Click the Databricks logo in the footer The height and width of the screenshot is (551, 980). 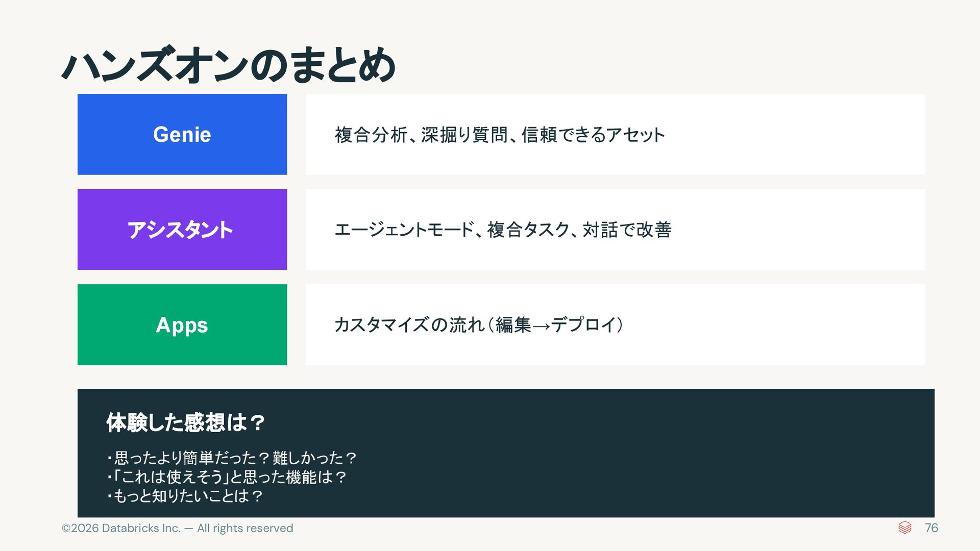tap(904, 528)
